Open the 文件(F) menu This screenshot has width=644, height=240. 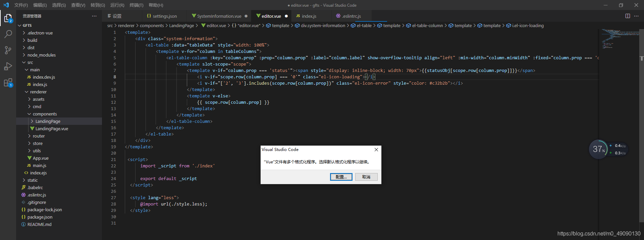click(21, 5)
